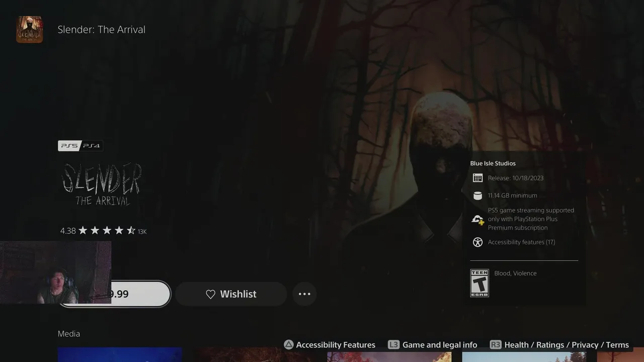This screenshot has width=644, height=362.
Task: Add game to Wishlist
Action: (x=231, y=294)
